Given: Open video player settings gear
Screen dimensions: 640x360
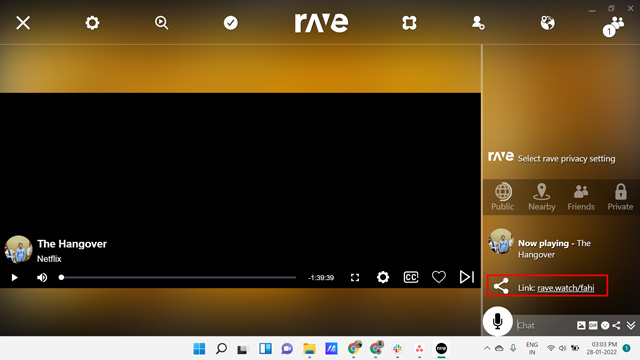Looking at the screenshot, I should click(383, 278).
